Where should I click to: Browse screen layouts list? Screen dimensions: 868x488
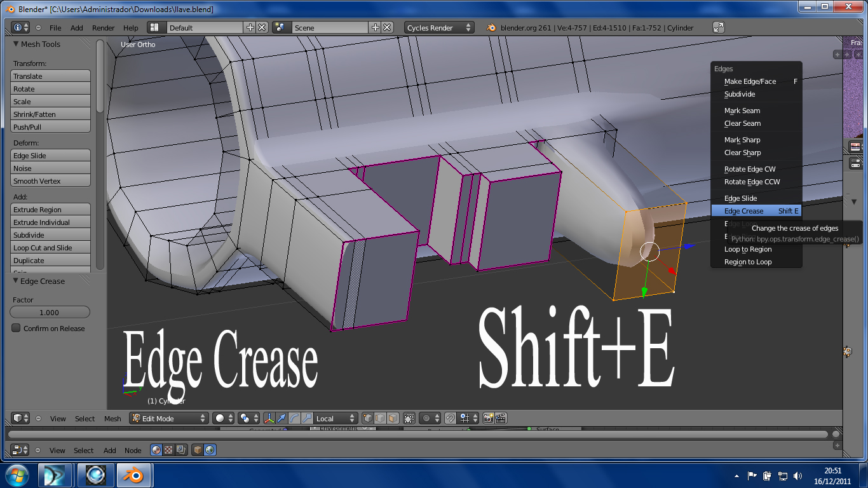point(157,27)
